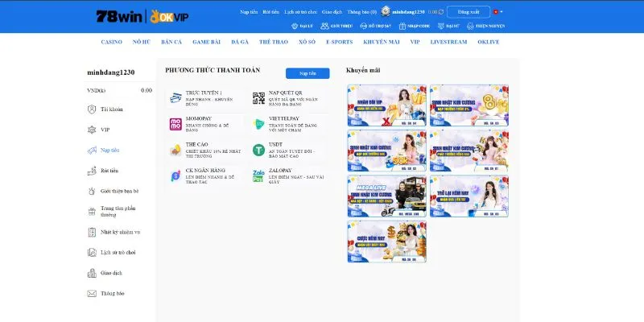The height and width of the screenshot is (322, 644).
Task: Open VIP badge icon in sidebar
Action: (92, 130)
